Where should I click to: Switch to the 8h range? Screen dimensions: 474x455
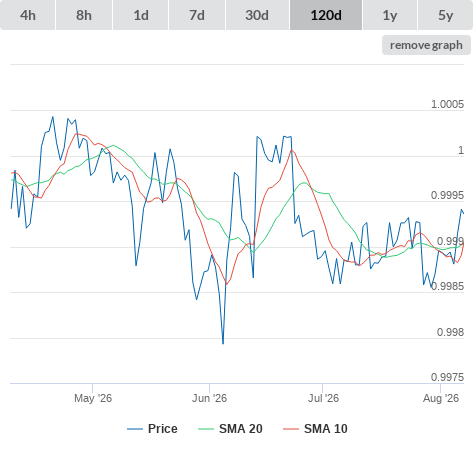coord(84,15)
